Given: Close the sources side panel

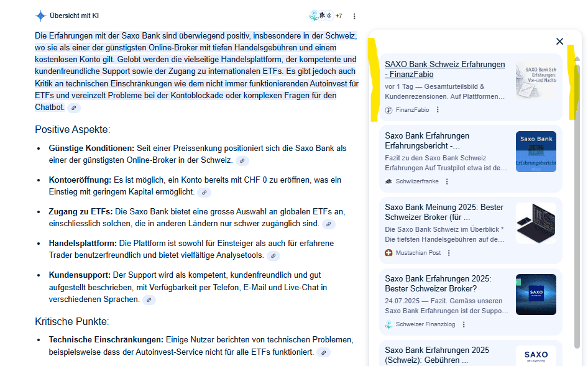Looking at the screenshot, I should 559,41.
